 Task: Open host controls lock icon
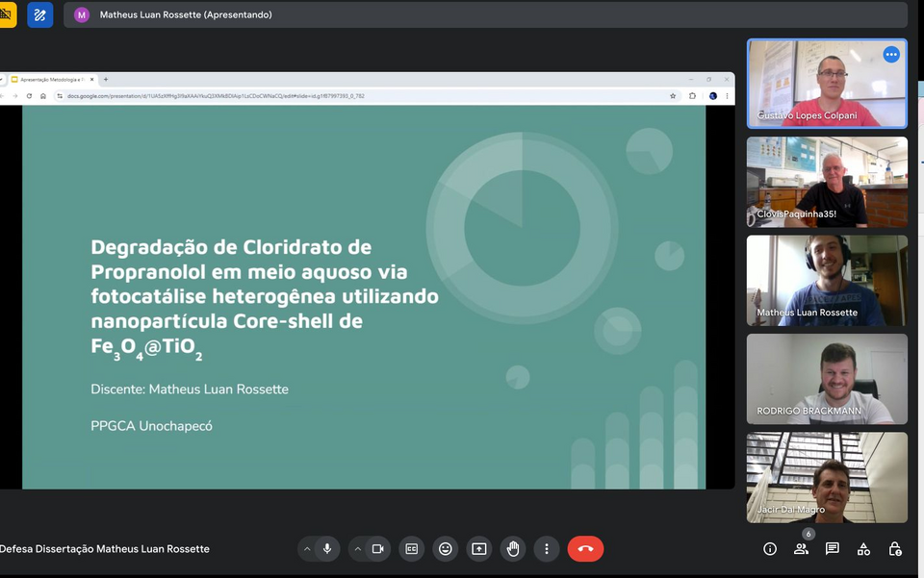pyautogui.click(x=895, y=549)
